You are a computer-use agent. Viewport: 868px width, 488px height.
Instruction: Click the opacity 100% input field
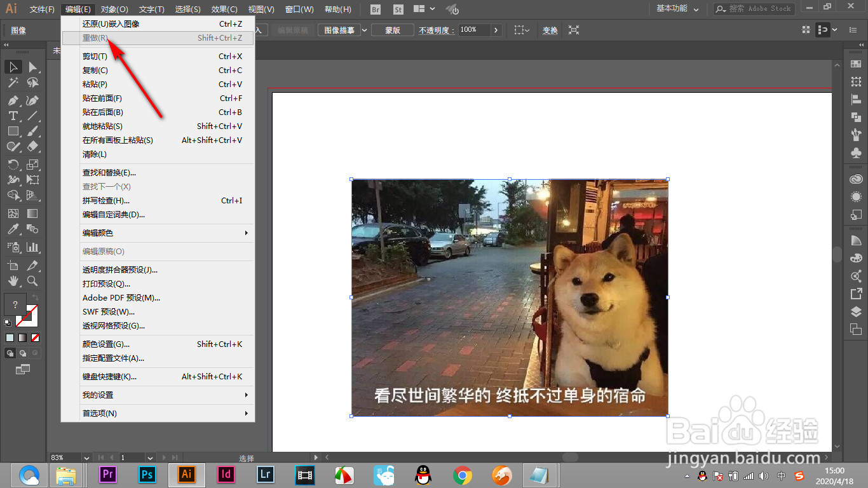pos(473,30)
